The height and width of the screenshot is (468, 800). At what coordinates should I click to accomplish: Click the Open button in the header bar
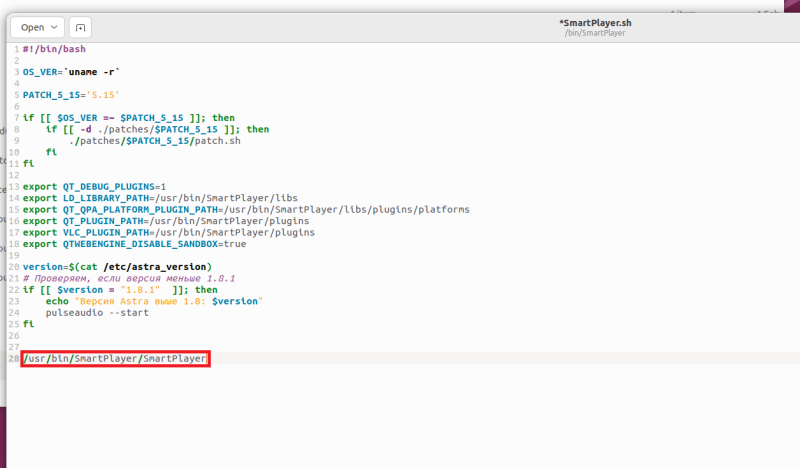31,27
